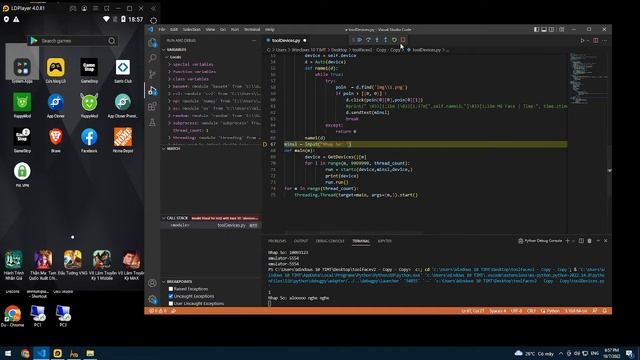The height and width of the screenshot is (360, 640).
Task: Click Windows Start button
Action: 8,353
